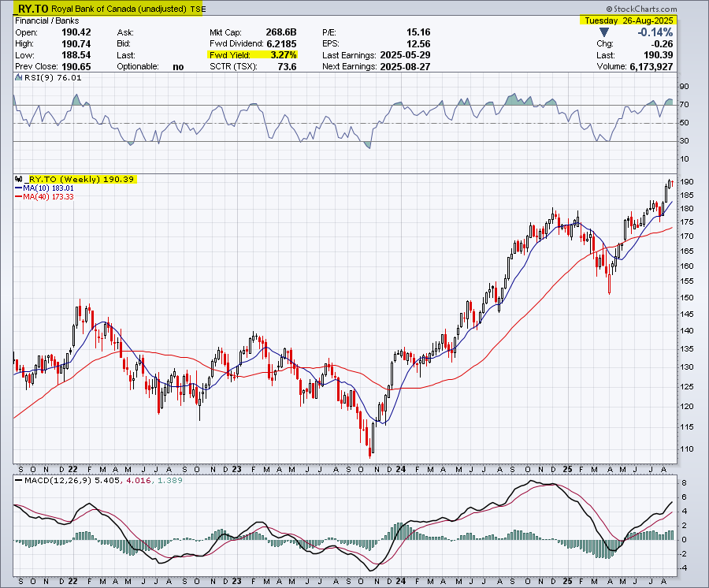The image size is (709, 588).
Task: Click the MACD signal value 4.016
Action: (139, 480)
